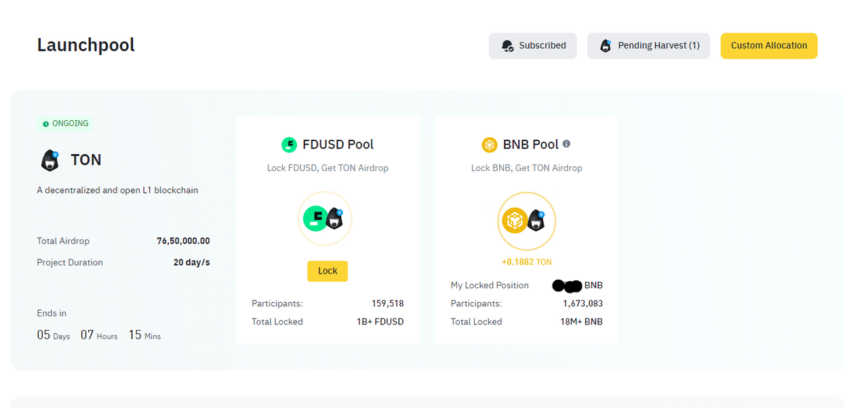This screenshot has height=408, width=868.
Task: Click the TON logo beside project name
Action: [50, 160]
